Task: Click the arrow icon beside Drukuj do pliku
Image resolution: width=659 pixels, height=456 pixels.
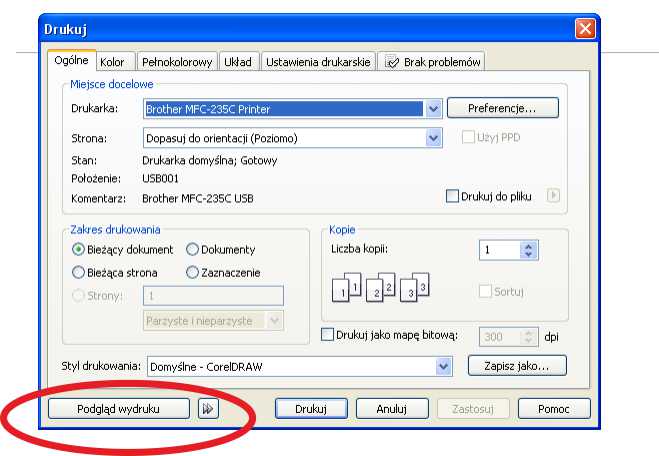Action: pos(553,196)
